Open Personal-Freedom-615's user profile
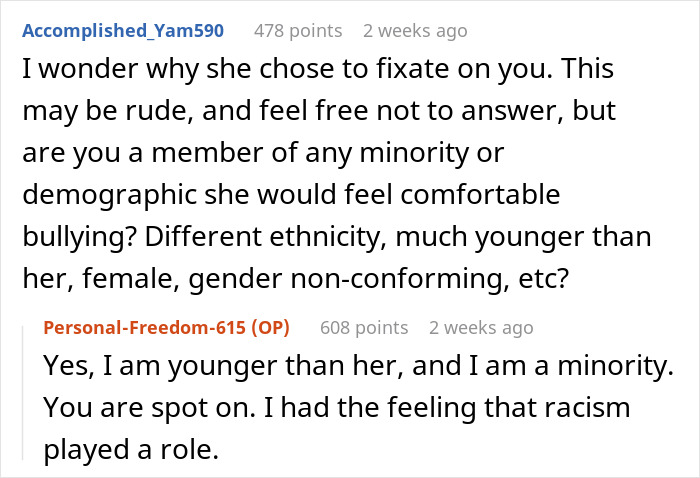Viewport: 700px width, 478px height. pos(150,327)
